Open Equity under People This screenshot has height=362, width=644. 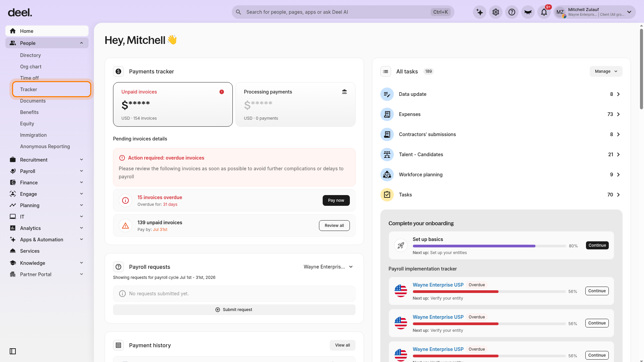pyautogui.click(x=27, y=124)
